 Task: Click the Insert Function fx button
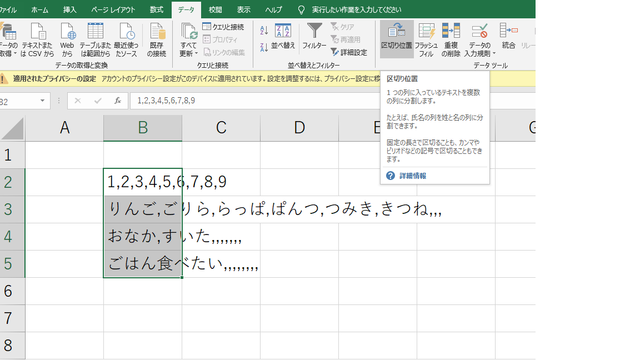118,100
